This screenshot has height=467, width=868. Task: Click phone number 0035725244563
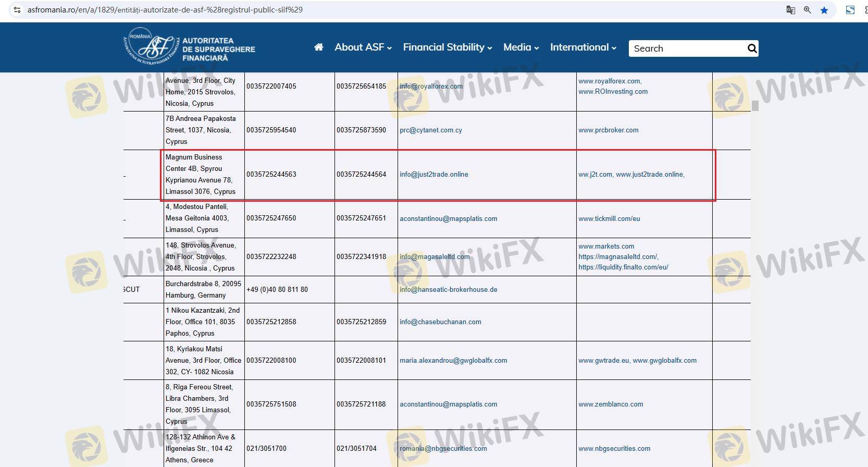[271, 175]
